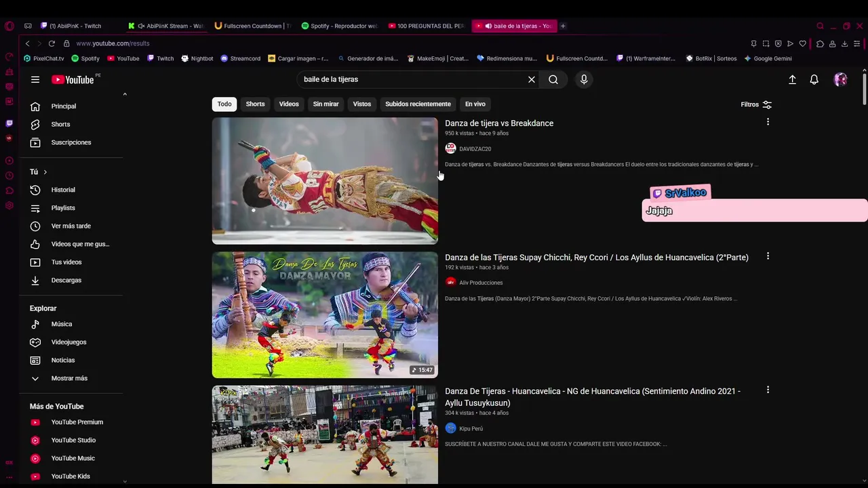This screenshot has height=488, width=868.
Task: Select Subidos recientemente filter chip
Action: point(418,104)
